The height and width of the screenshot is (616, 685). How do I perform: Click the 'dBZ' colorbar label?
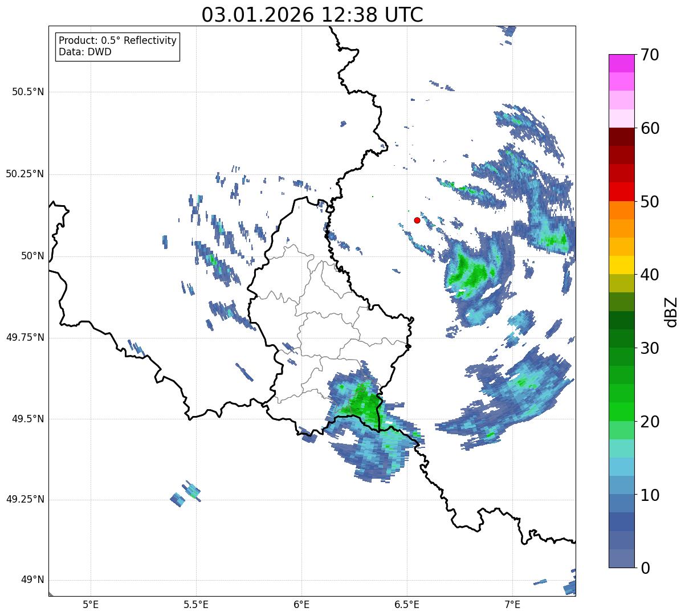671,311
